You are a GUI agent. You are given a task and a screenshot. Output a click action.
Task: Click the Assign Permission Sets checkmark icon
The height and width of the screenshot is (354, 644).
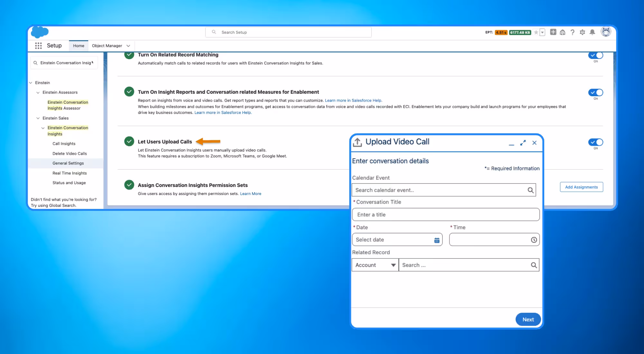[129, 185]
